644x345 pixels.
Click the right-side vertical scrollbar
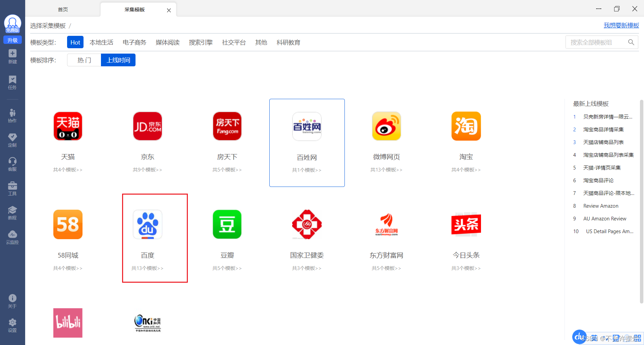tap(642, 201)
